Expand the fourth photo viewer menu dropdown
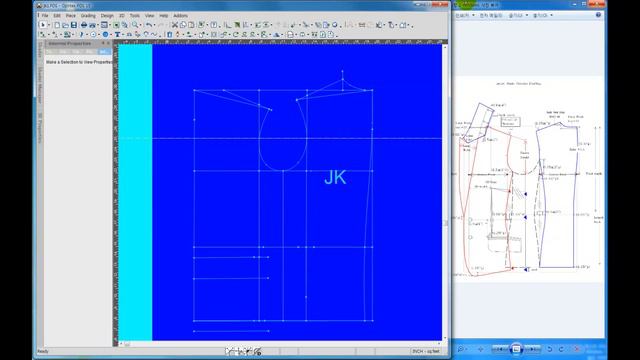The width and height of the screenshot is (640, 360). [551, 15]
